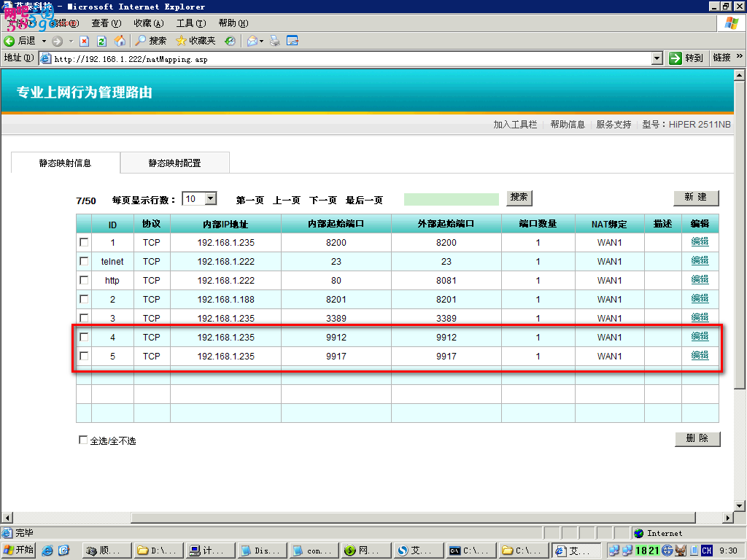Click 编辑 link for ID 1 row
Viewport: 747px width, 560px height.
[x=700, y=241]
